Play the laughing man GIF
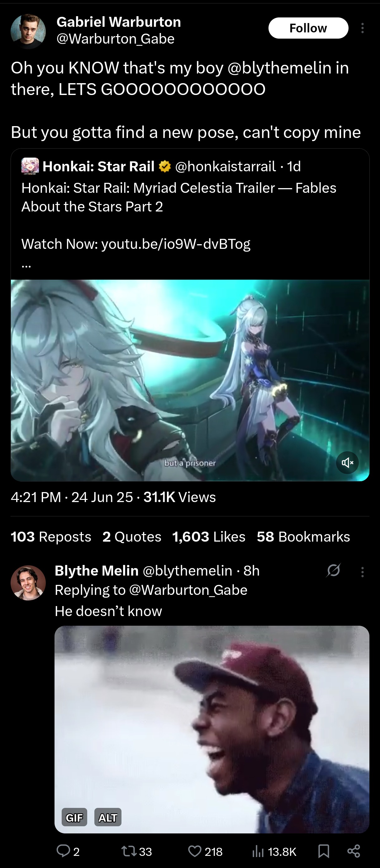380x868 pixels. (212, 729)
